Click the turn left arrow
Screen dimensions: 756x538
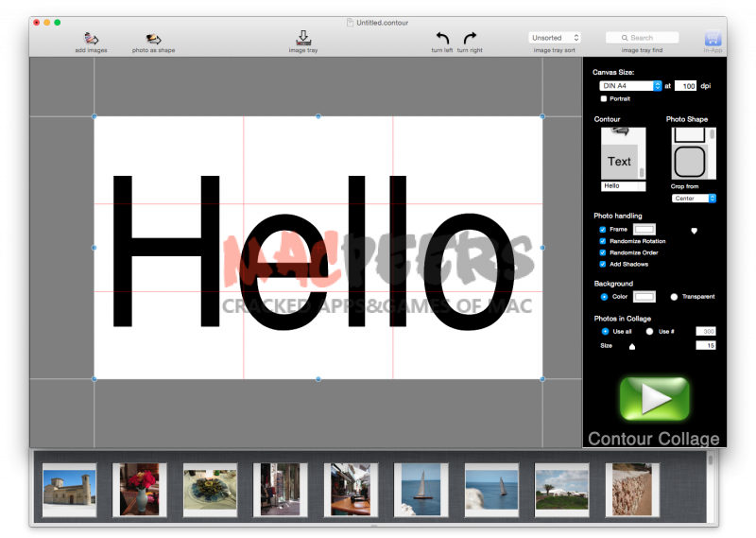pyautogui.click(x=442, y=38)
